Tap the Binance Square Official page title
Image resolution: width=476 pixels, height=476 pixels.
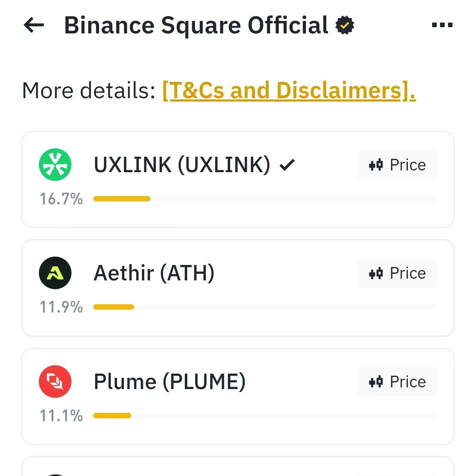(x=196, y=25)
